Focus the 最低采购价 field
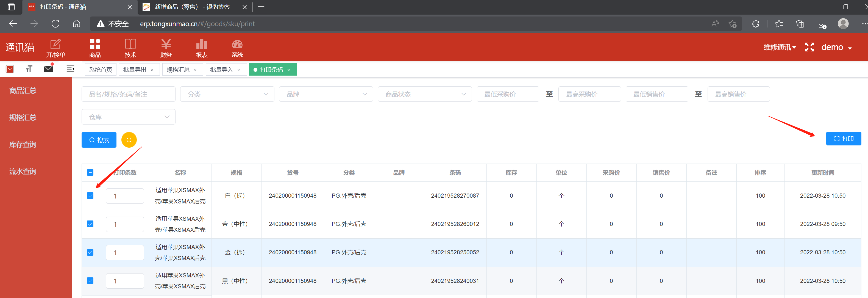The image size is (868, 298). tap(508, 94)
